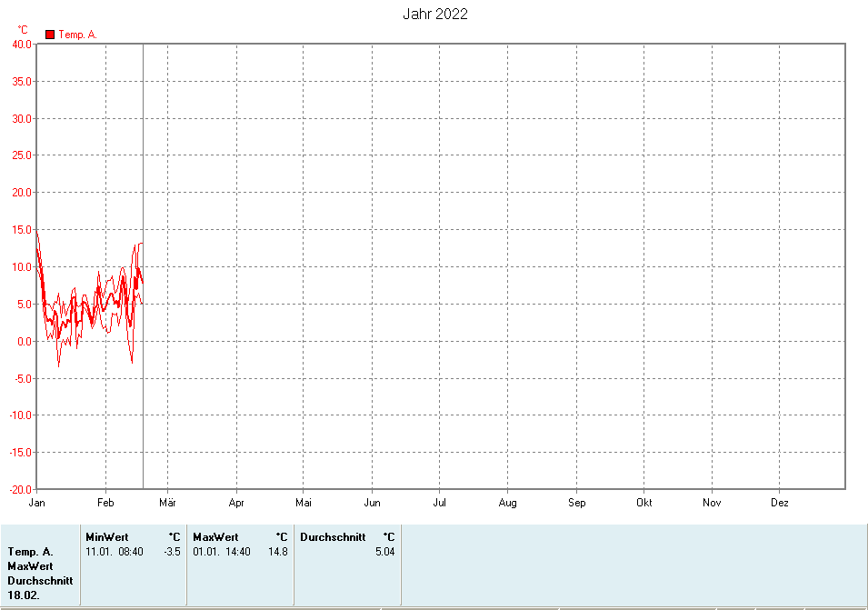Click the Durchschnitt column header
The height and width of the screenshot is (610, 868).
point(333,537)
